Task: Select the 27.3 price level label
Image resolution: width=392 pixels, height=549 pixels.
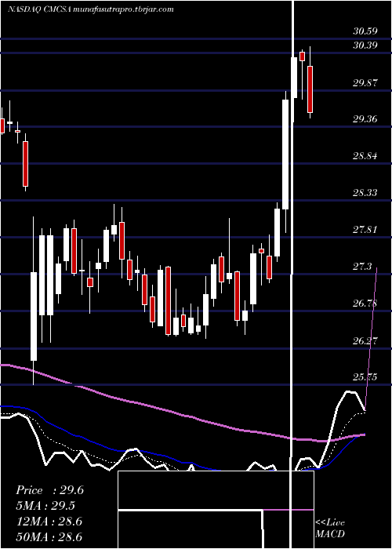Action: click(x=362, y=267)
